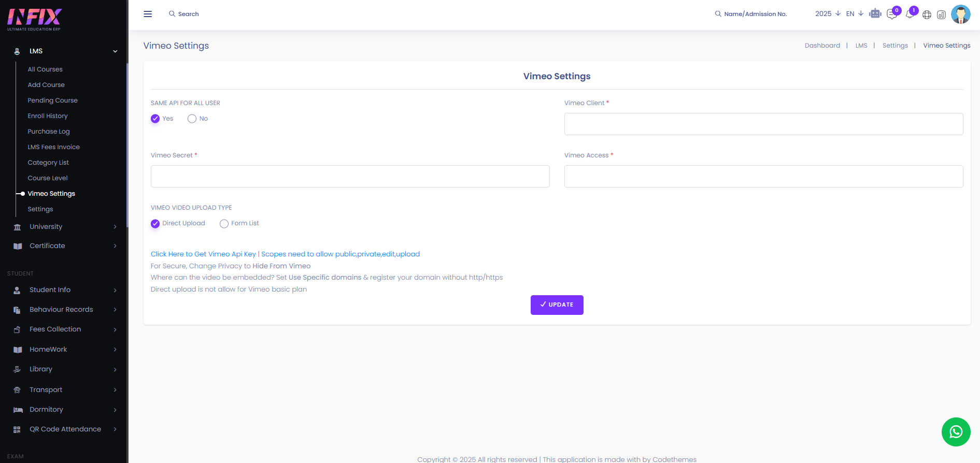The image size is (980, 463).
Task: Click the Fees Collection icon
Action: (17, 329)
